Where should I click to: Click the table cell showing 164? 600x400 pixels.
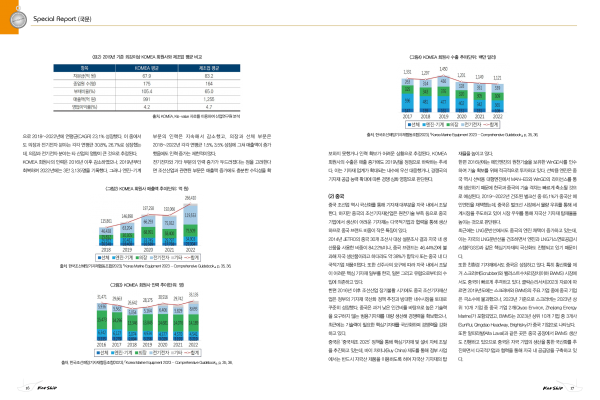[209, 83]
